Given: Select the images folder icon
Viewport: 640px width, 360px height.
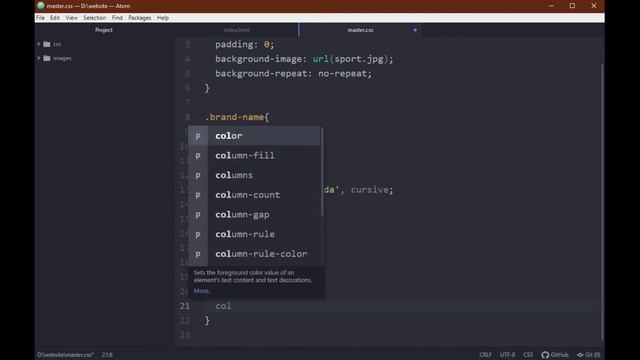Looking at the screenshot, I should click(47, 58).
